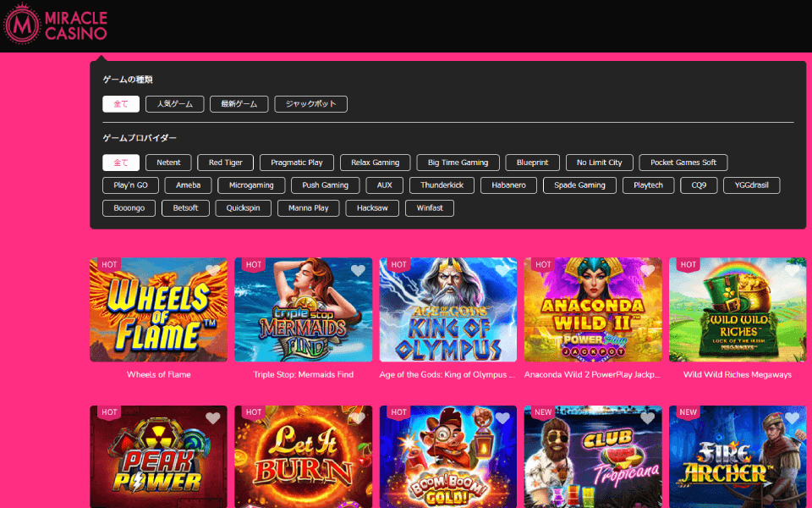
Task: Choose the Play'n GO provider
Action: 130,185
